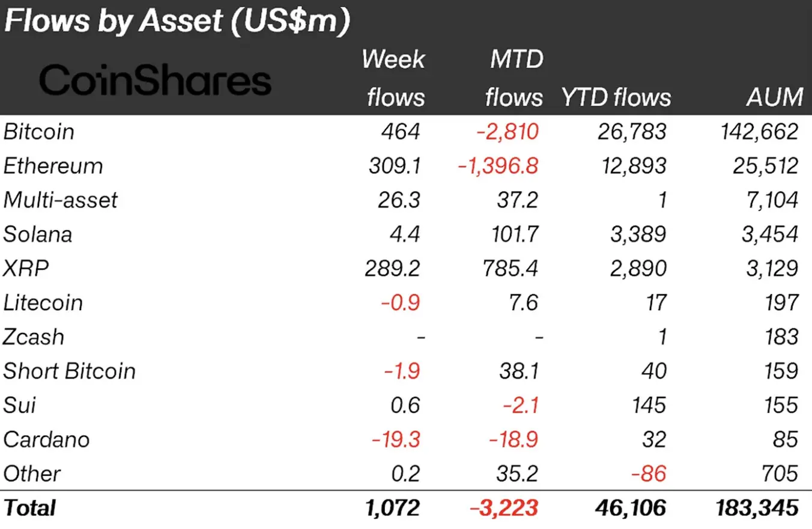812x529 pixels.
Task: Select the Zcash row label
Action: click(34, 337)
